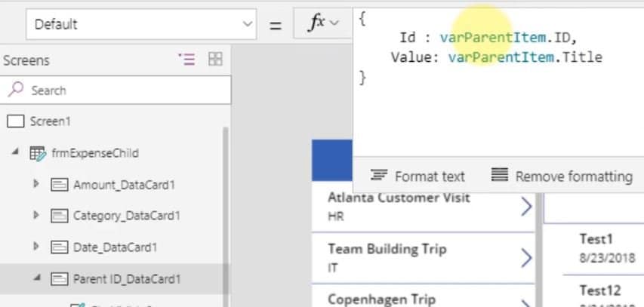Open the Team Building Trip arrow

[525, 258]
